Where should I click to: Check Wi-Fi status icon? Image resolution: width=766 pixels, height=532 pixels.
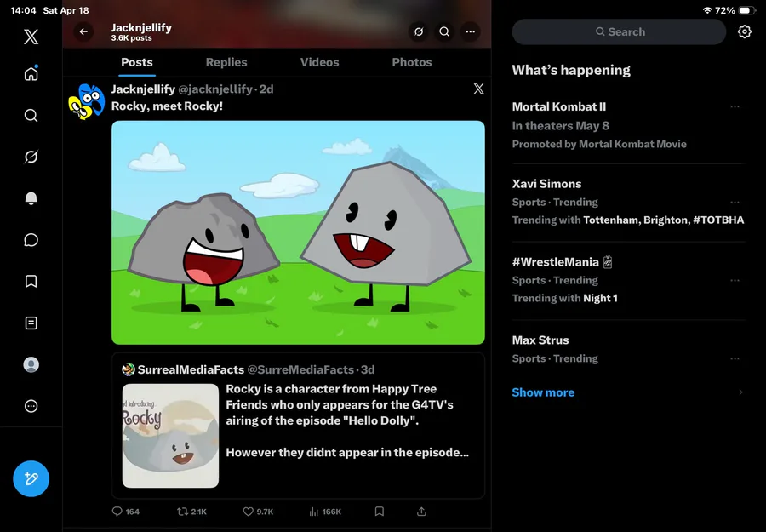[707, 10]
